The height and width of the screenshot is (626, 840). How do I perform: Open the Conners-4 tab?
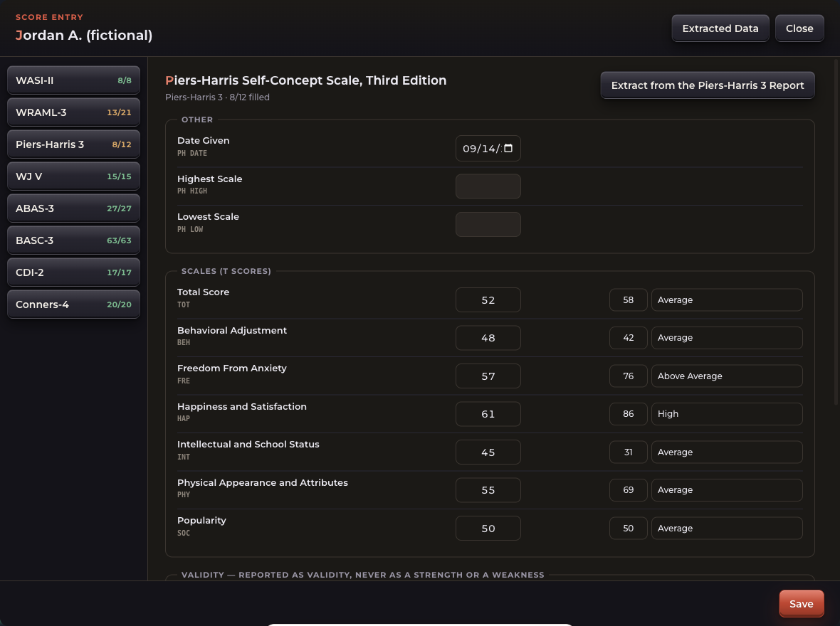pos(73,304)
